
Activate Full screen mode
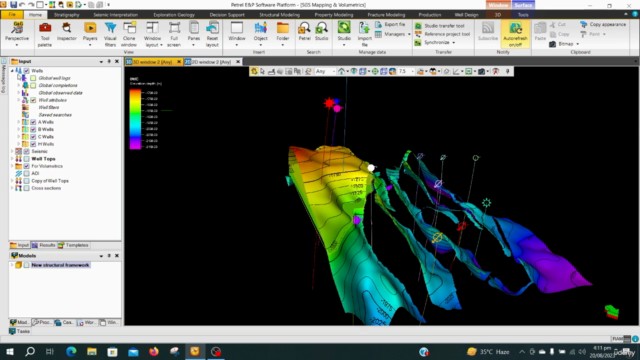click(x=174, y=34)
